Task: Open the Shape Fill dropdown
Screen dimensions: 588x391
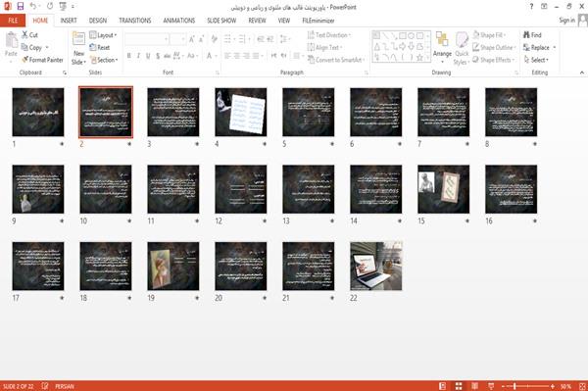Action: coord(489,35)
